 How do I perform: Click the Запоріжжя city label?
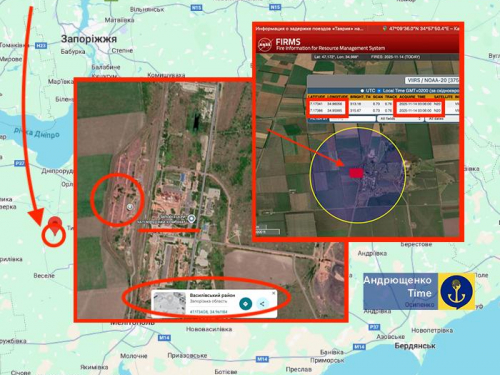89,39
